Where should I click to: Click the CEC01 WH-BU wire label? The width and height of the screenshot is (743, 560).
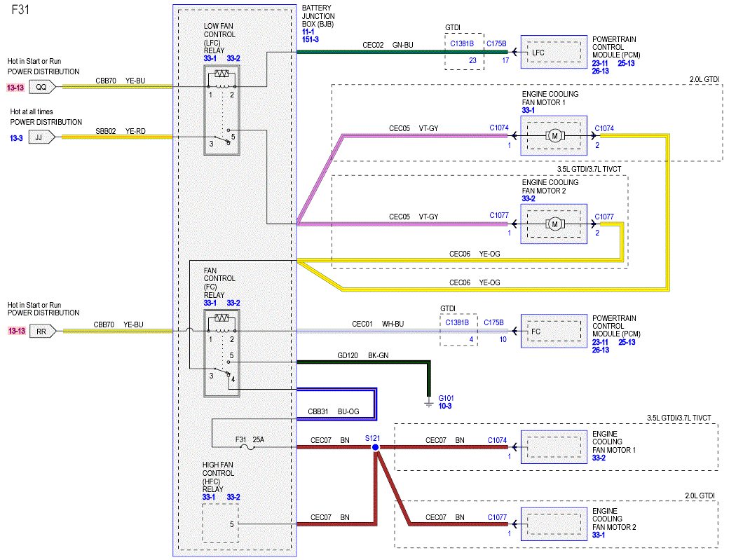click(x=378, y=324)
